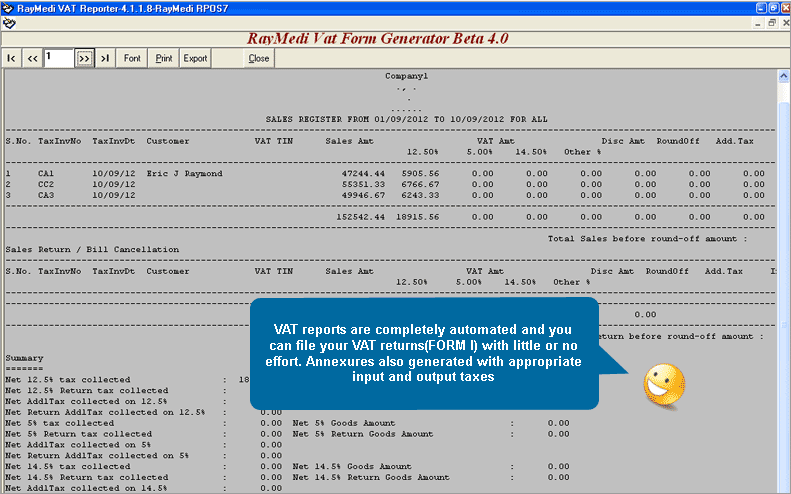Click total sales amount 152542.44
This screenshot has width=791, height=494.
(x=361, y=217)
